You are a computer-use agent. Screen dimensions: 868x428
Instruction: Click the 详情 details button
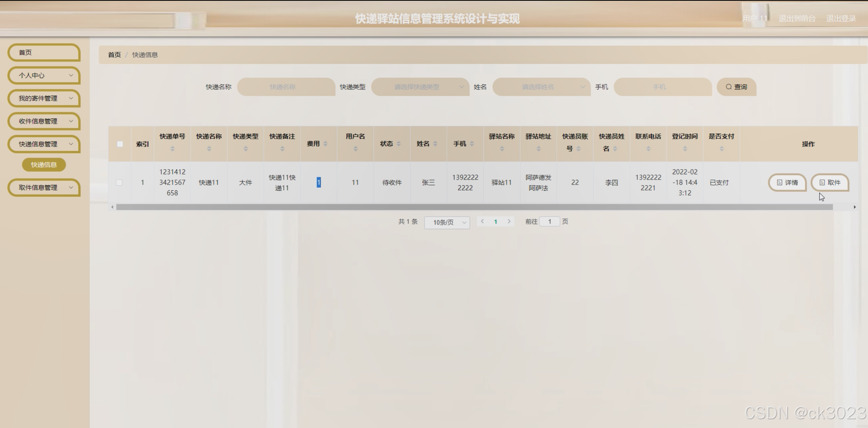tap(787, 183)
